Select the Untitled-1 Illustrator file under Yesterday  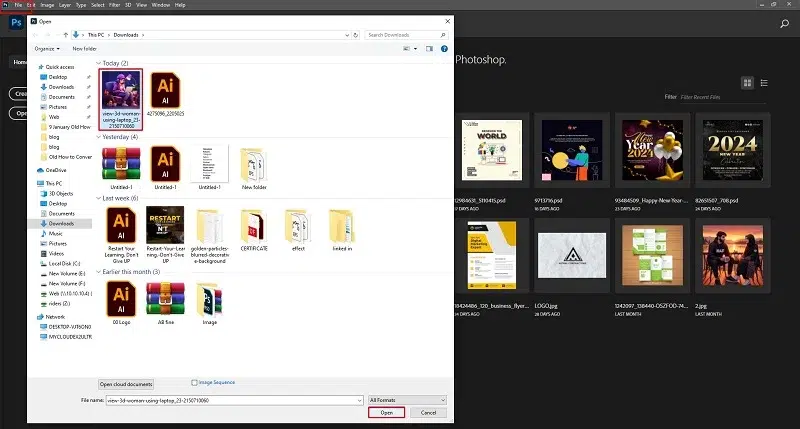[x=165, y=168]
